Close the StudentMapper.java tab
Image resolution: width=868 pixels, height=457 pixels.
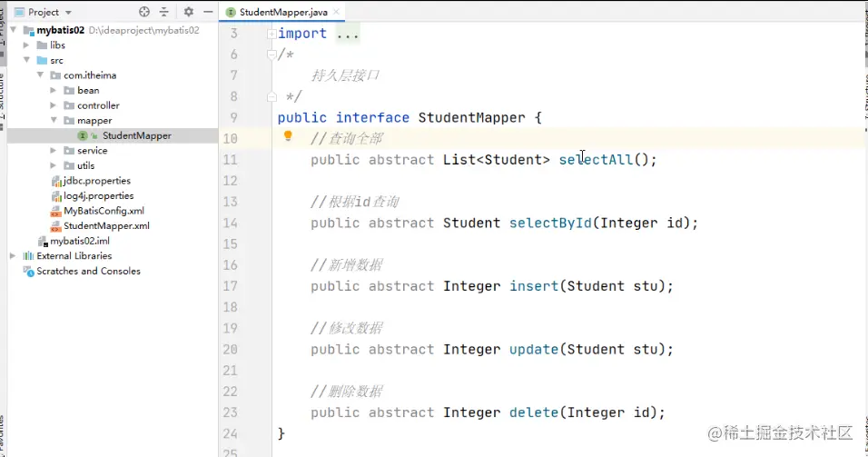(x=336, y=12)
